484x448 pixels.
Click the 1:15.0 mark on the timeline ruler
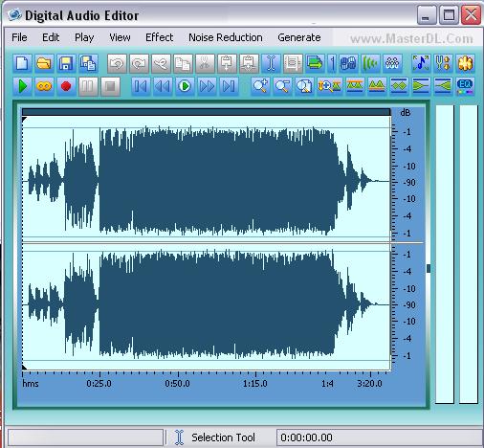(255, 383)
